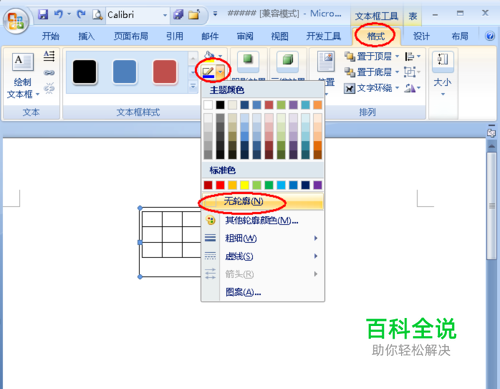
Task: Click the shadow effects icon
Action: (x=248, y=62)
